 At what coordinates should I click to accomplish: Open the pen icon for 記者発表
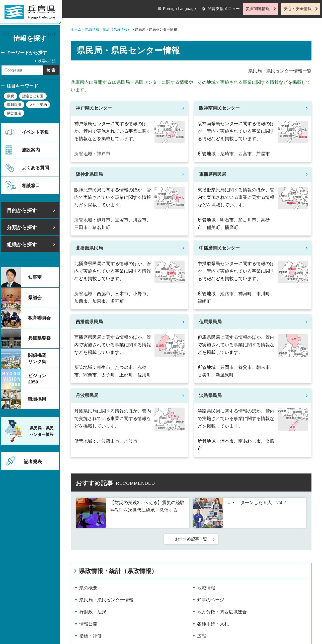pos(11,461)
